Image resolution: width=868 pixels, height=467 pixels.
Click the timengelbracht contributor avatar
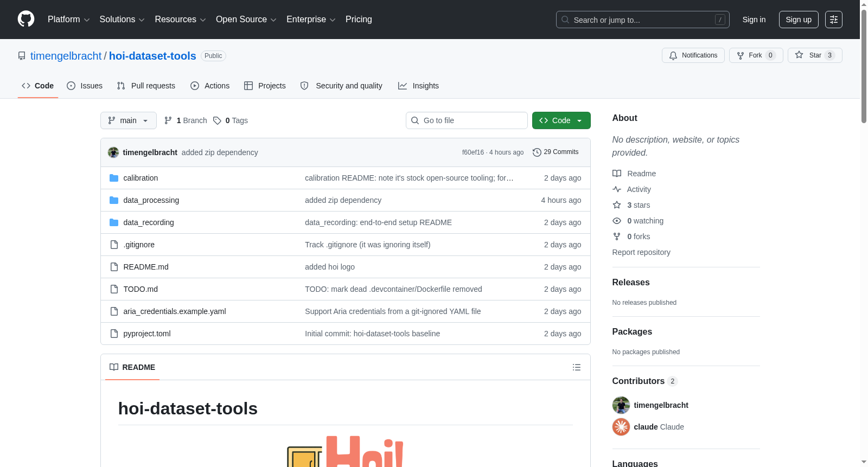tap(621, 405)
